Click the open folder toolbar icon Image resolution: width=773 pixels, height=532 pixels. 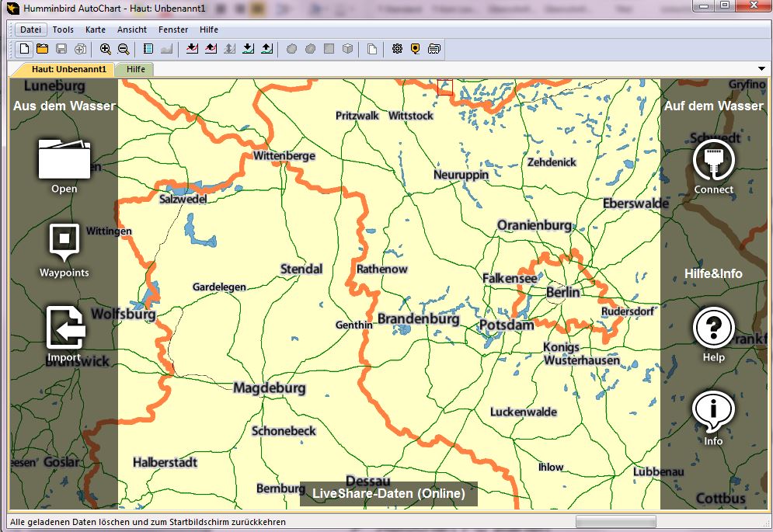point(43,49)
